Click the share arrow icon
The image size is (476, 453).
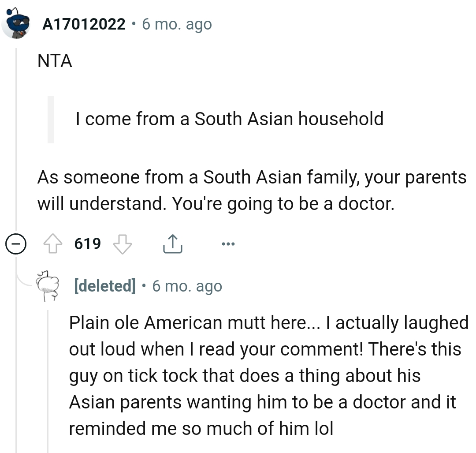pos(173,243)
